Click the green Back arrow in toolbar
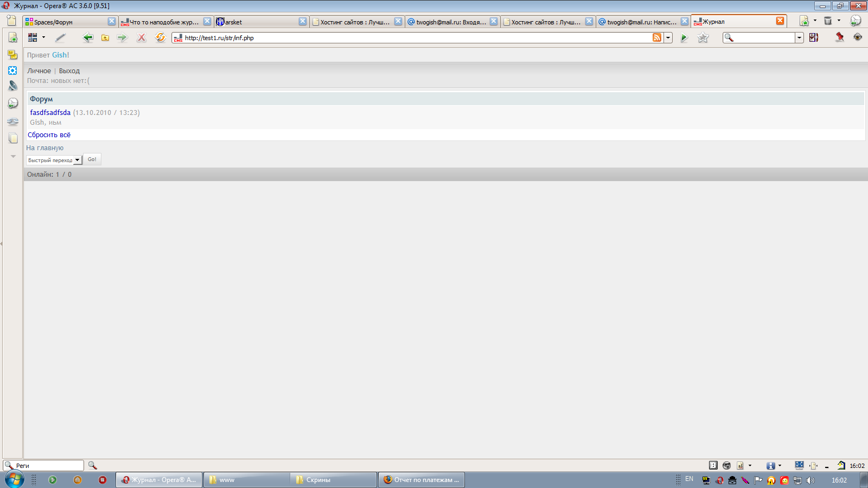 coord(87,37)
